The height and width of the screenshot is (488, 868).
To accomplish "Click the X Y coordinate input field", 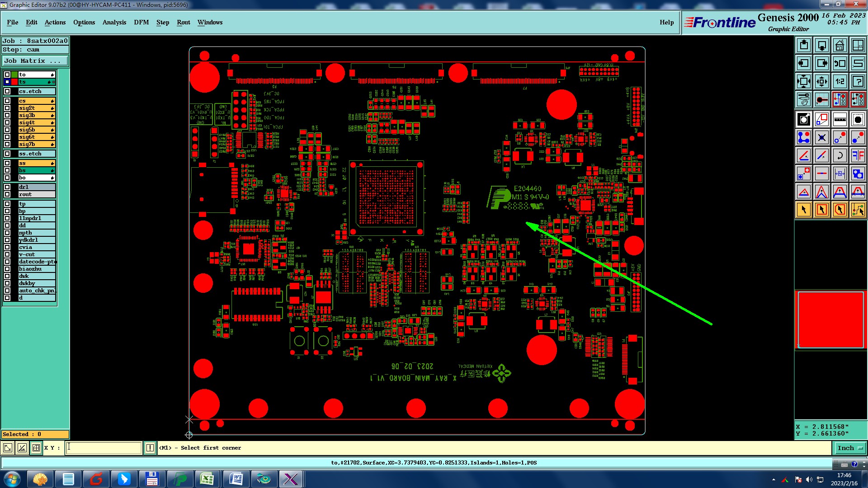I will pyautogui.click(x=104, y=448).
